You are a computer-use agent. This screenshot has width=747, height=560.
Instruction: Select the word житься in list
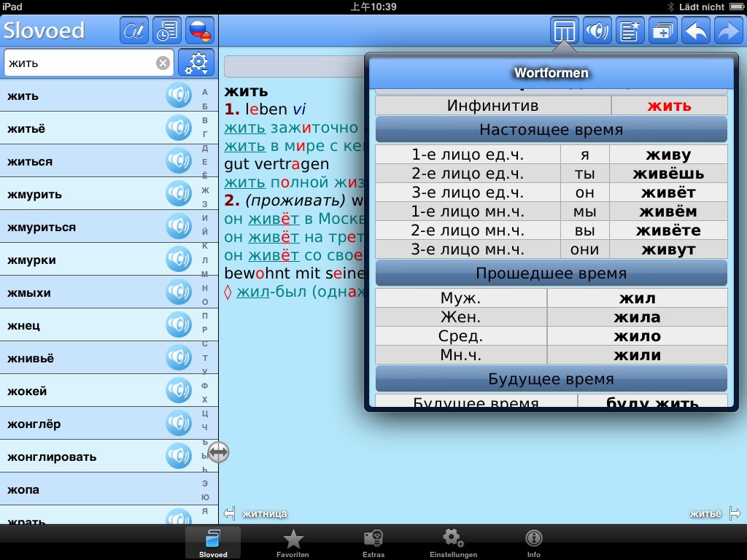[x=29, y=161]
